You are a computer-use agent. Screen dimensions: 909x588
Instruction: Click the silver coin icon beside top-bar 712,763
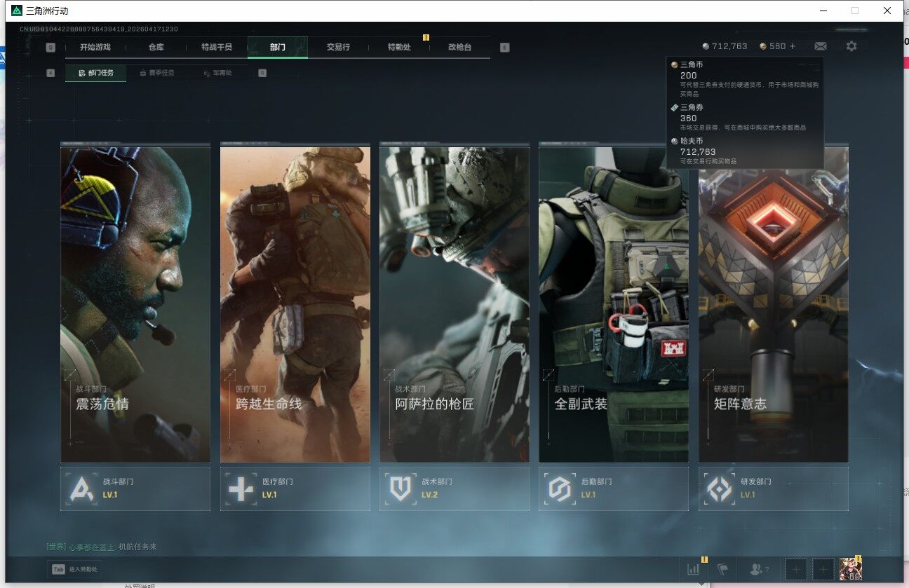click(x=706, y=46)
